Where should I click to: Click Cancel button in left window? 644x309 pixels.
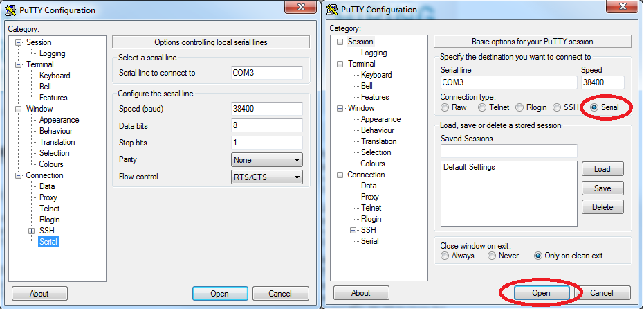(280, 293)
